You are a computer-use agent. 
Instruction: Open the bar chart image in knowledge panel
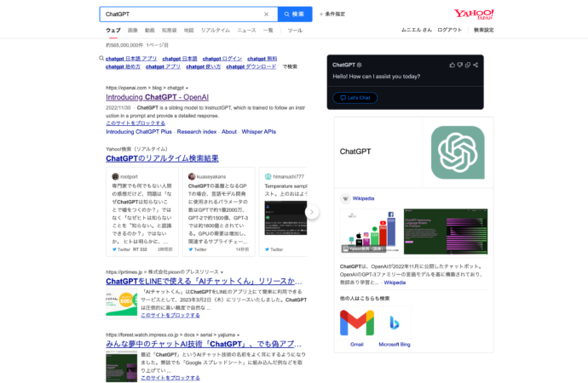point(370,232)
